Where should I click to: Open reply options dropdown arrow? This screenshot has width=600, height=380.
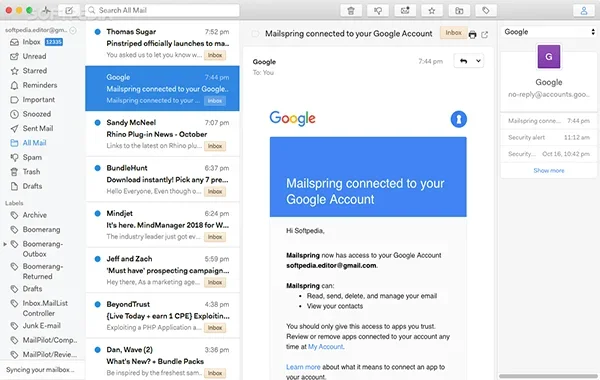point(478,61)
